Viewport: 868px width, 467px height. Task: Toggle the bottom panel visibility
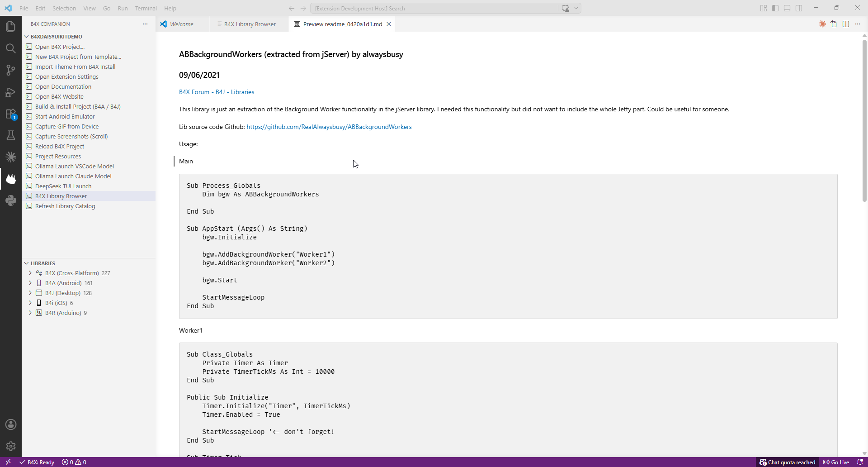point(787,8)
